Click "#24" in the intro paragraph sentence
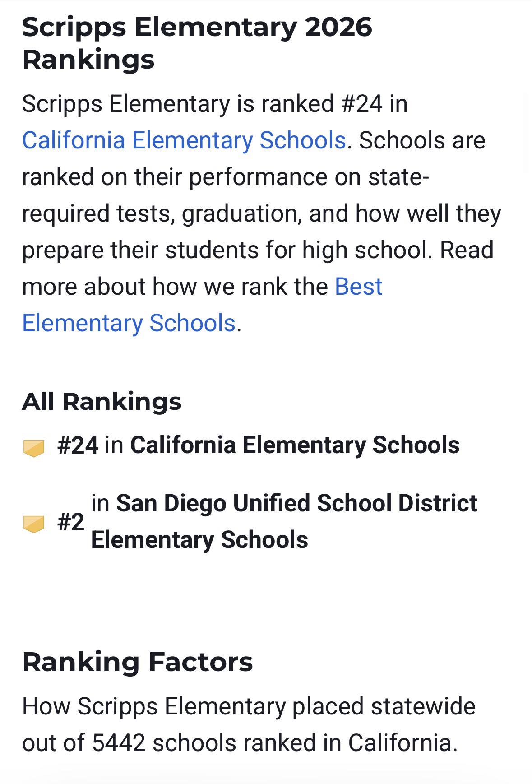The width and height of the screenshot is (532, 784). point(362,103)
